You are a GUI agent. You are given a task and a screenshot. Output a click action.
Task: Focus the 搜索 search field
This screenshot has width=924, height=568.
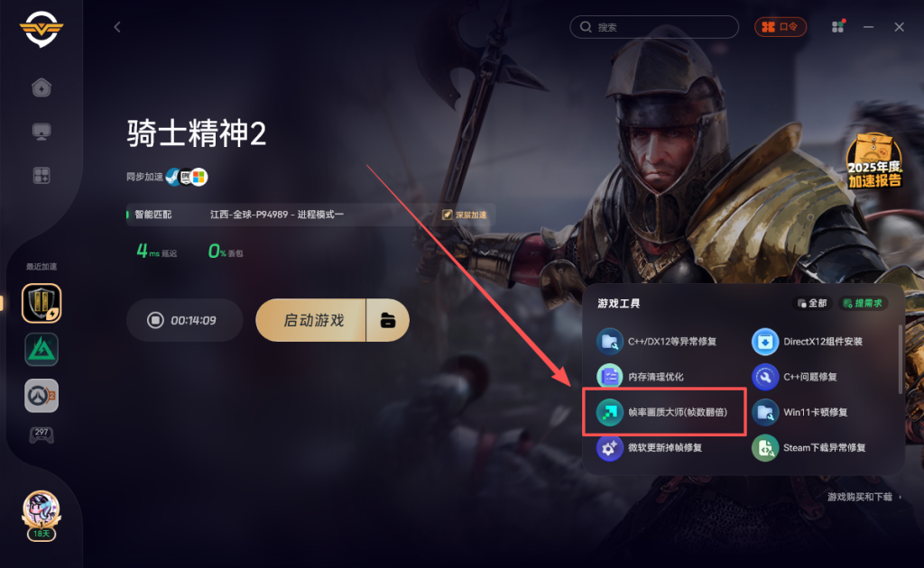654,27
